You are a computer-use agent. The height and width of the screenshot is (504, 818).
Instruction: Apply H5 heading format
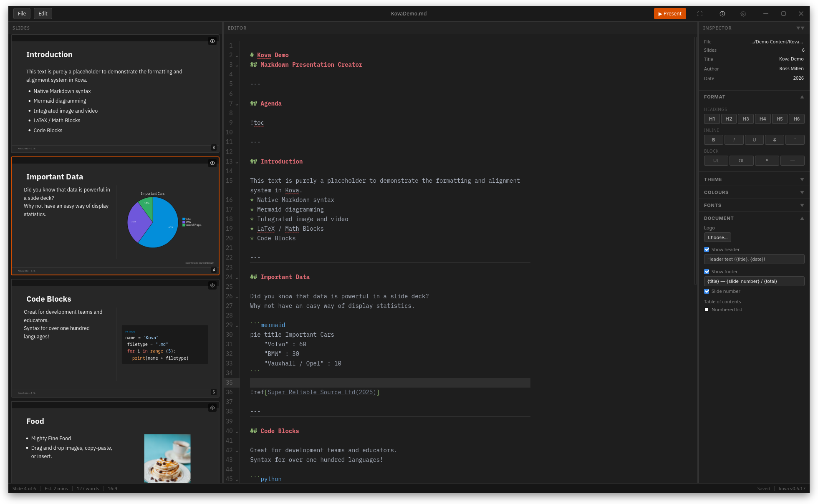coord(780,119)
